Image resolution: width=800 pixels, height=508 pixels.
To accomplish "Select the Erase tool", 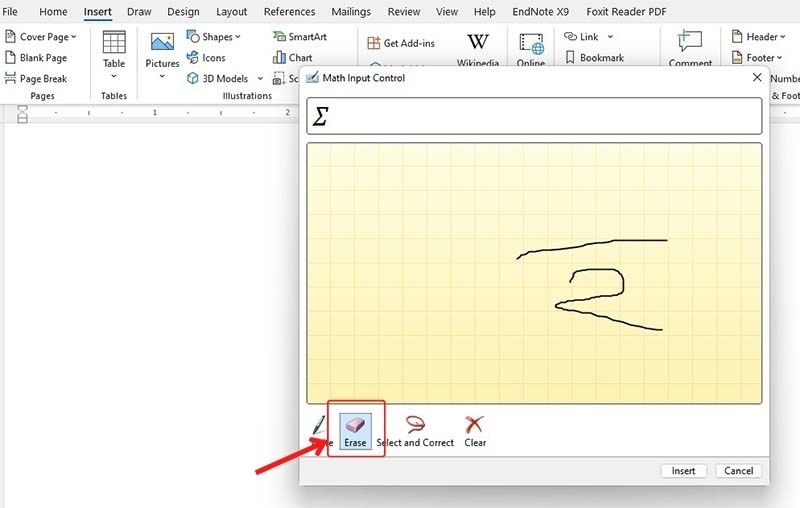I will point(356,431).
